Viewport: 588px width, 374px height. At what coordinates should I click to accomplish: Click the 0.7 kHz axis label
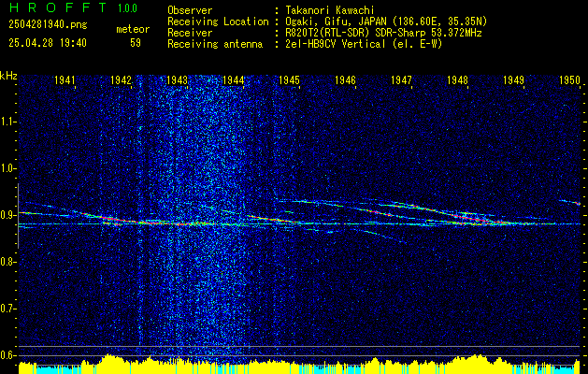pos(7,309)
